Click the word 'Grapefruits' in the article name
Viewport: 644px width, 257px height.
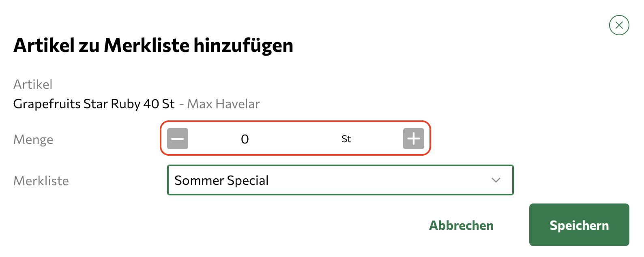(47, 104)
